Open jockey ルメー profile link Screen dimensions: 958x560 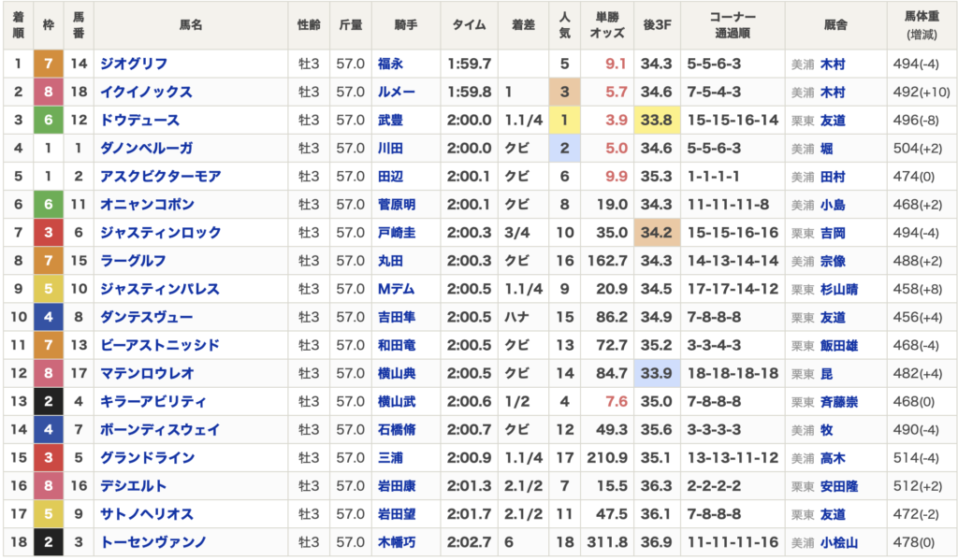click(397, 92)
